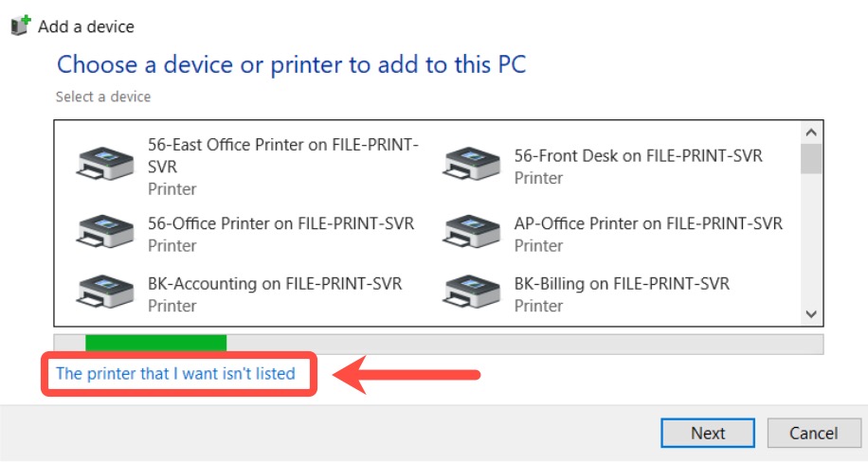This screenshot has height=462, width=868.
Task: Choose '56-East Office Printer on FILE-PRINT-SVR' text
Action: pos(283,155)
